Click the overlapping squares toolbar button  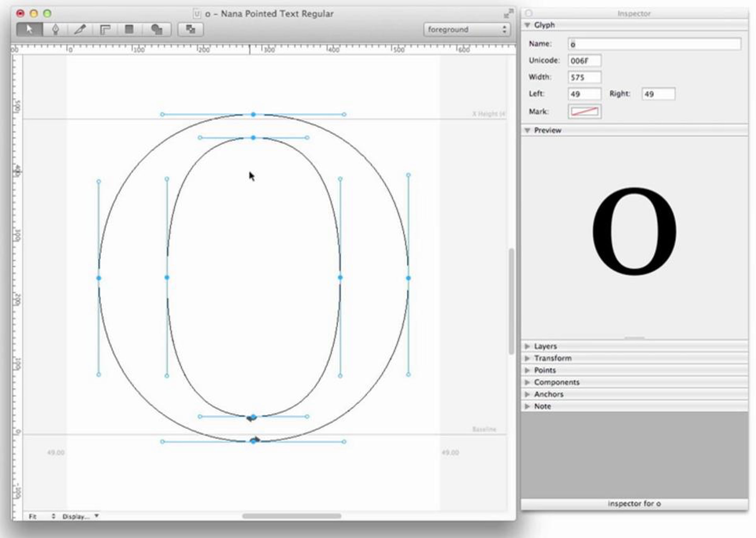(x=191, y=30)
